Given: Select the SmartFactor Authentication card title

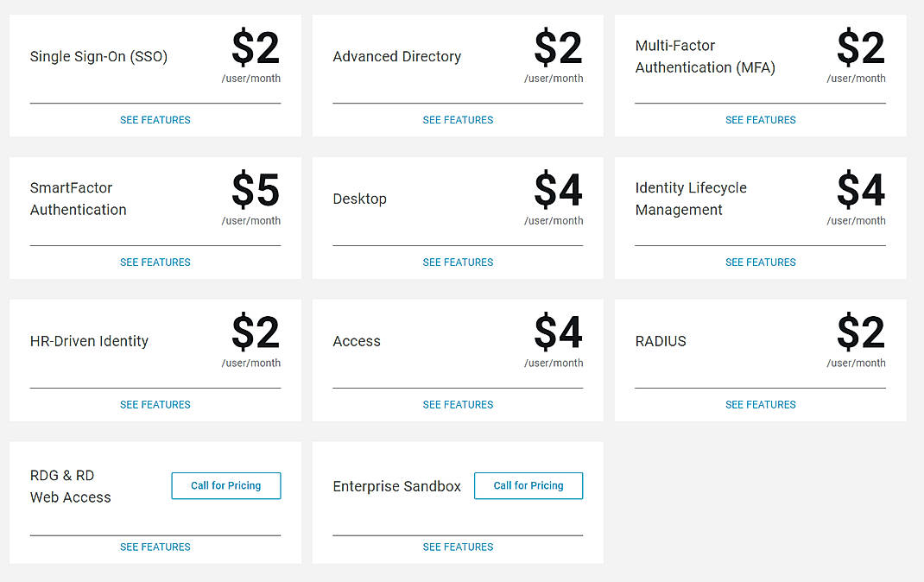Looking at the screenshot, I should point(78,199).
